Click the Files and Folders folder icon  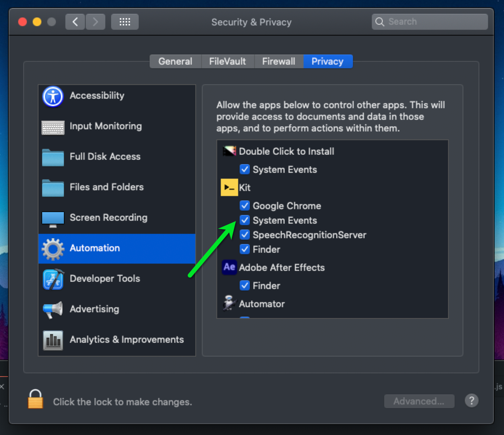[53, 188]
